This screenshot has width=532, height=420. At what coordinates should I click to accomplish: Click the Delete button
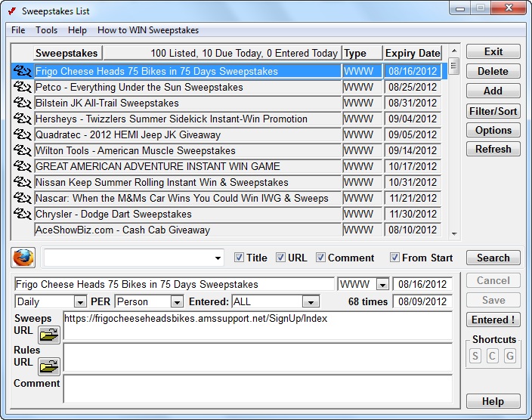[x=493, y=71]
